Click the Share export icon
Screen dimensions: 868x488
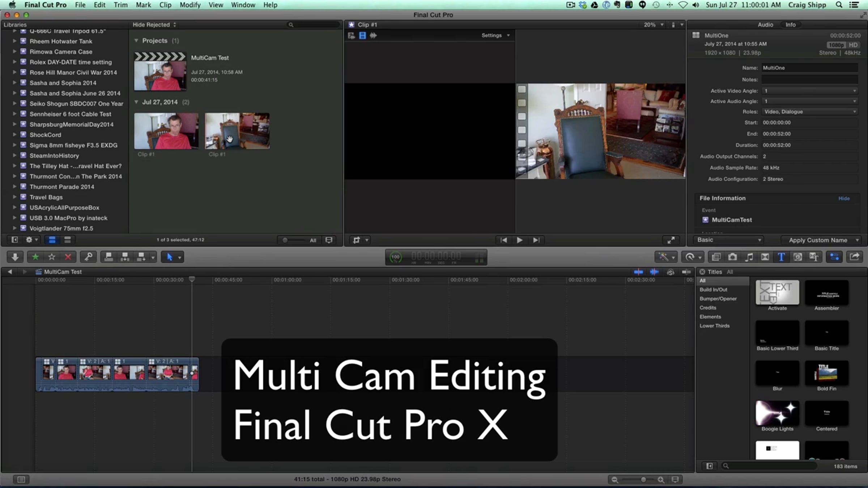pyautogui.click(x=855, y=257)
